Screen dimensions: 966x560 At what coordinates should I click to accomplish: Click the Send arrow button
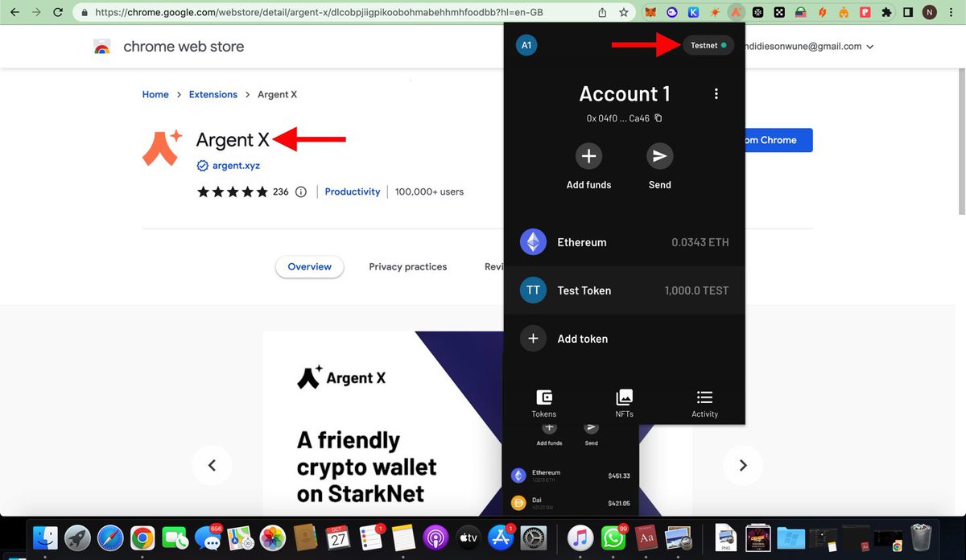[x=659, y=156]
